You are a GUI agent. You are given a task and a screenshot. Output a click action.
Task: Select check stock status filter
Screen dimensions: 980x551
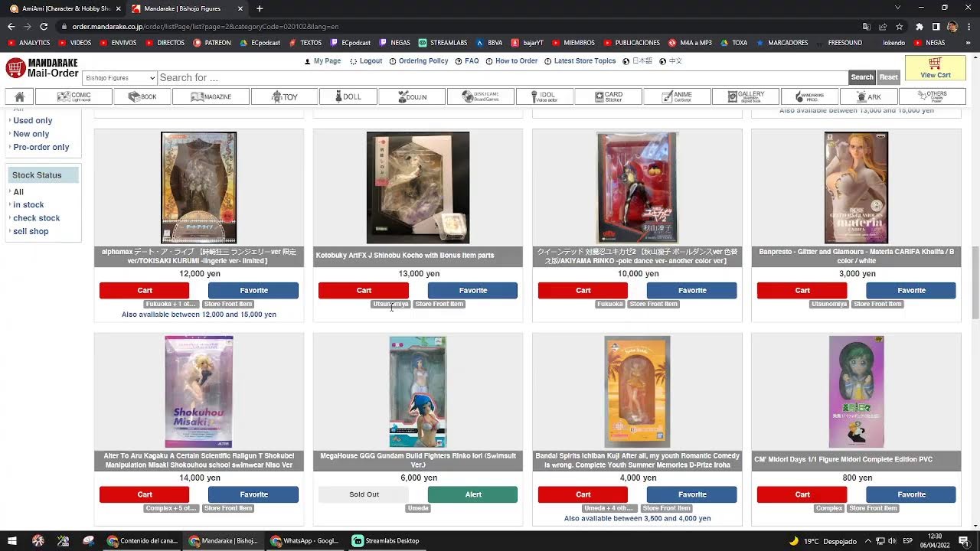[36, 218]
